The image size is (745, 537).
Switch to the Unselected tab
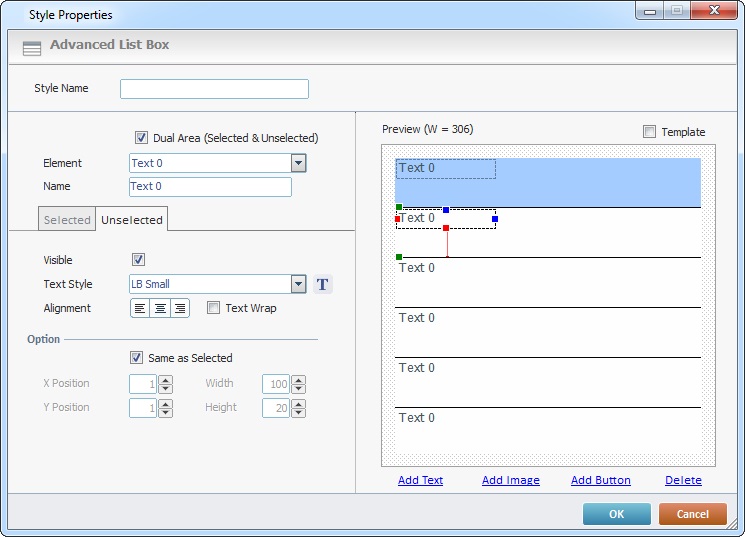(x=132, y=220)
